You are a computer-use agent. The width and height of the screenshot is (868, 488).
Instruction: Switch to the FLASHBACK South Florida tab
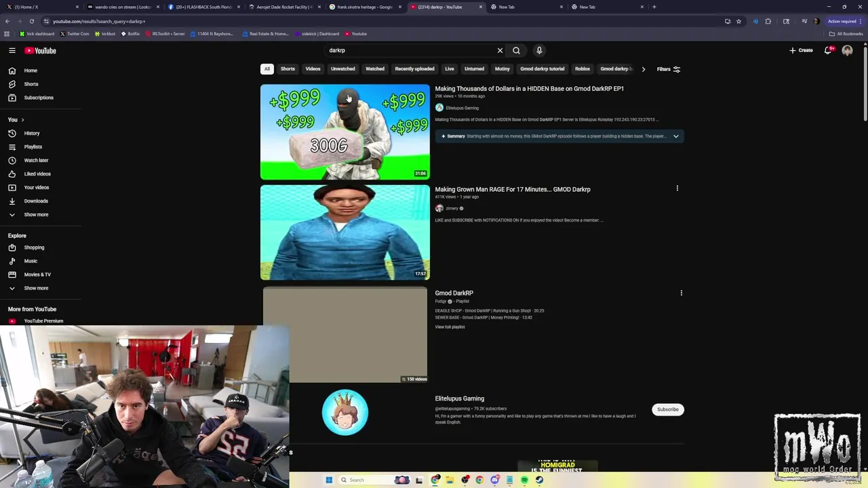click(203, 7)
